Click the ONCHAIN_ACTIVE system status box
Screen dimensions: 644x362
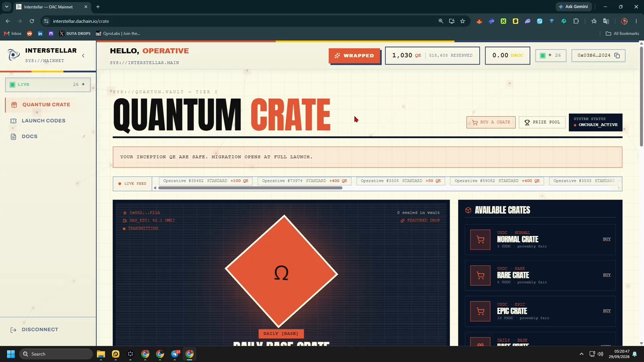click(596, 122)
